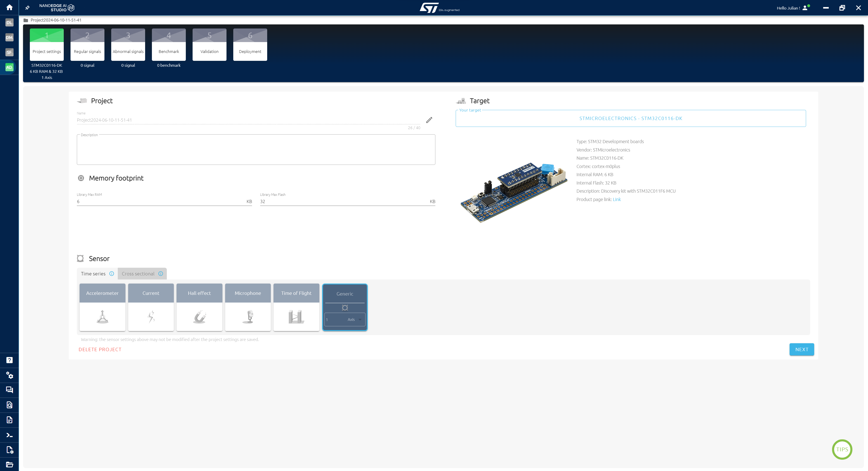Viewport: 868px width, 471px height.
Task: Select the Microphone sensor card
Action: [248, 307]
